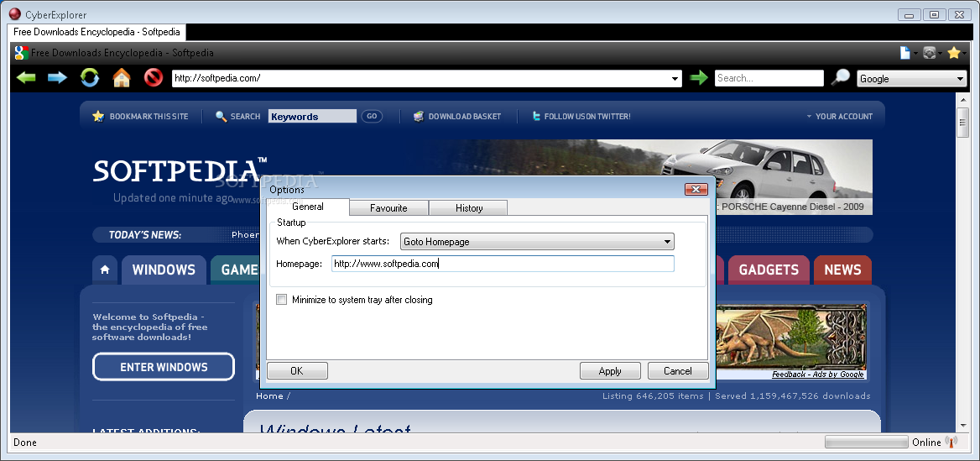Click the green Back arrow

(x=26, y=77)
